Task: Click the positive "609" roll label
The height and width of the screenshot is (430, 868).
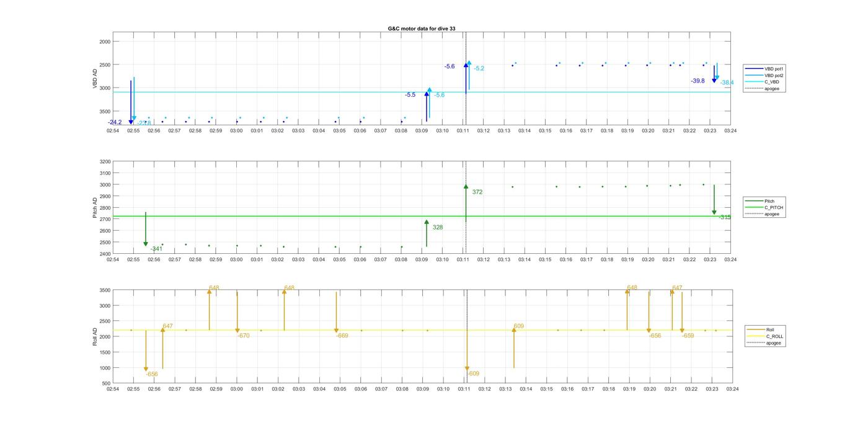Action: [519, 326]
